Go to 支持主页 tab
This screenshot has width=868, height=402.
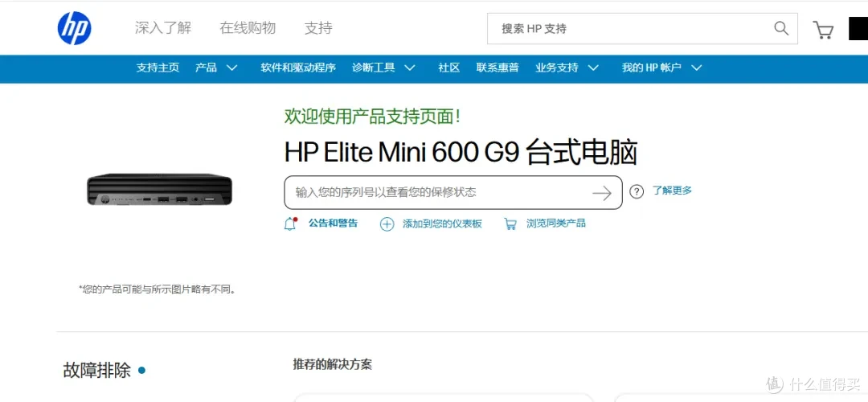click(158, 68)
